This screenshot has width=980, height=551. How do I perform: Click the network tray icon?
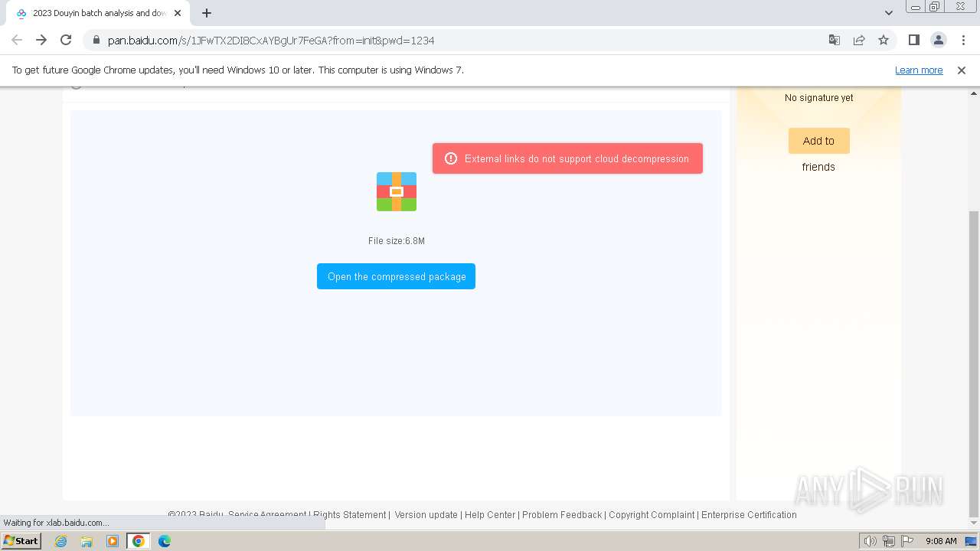point(889,541)
